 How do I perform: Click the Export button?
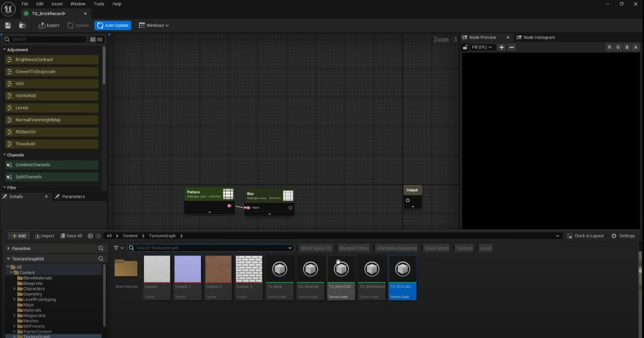(x=49, y=26)
